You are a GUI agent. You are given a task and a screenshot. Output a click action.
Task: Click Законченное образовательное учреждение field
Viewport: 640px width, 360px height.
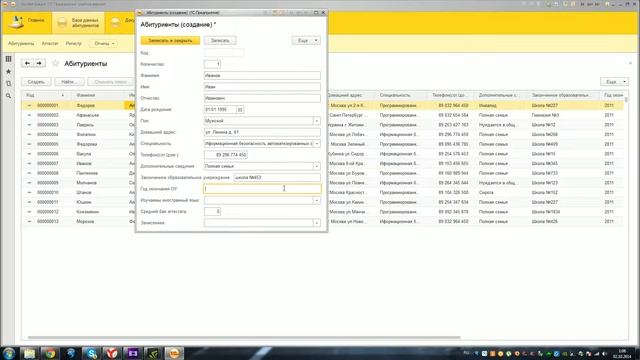click(x=277, y=178)
